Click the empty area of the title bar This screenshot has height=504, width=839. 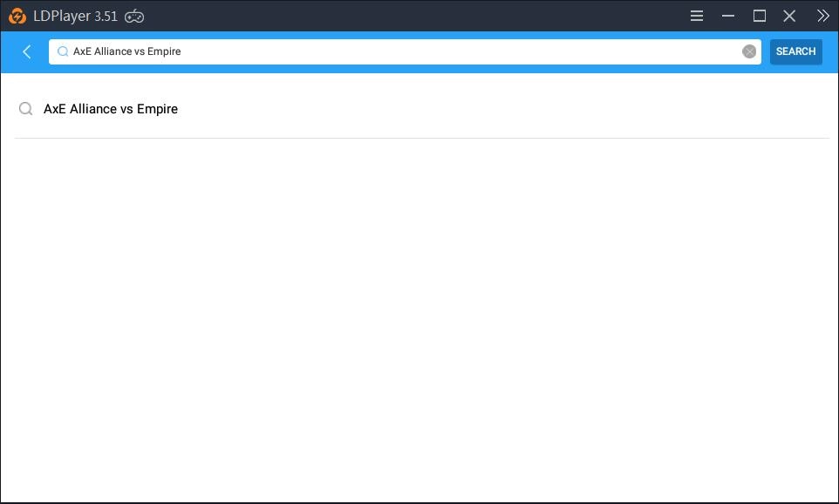[x=419, y=16]
